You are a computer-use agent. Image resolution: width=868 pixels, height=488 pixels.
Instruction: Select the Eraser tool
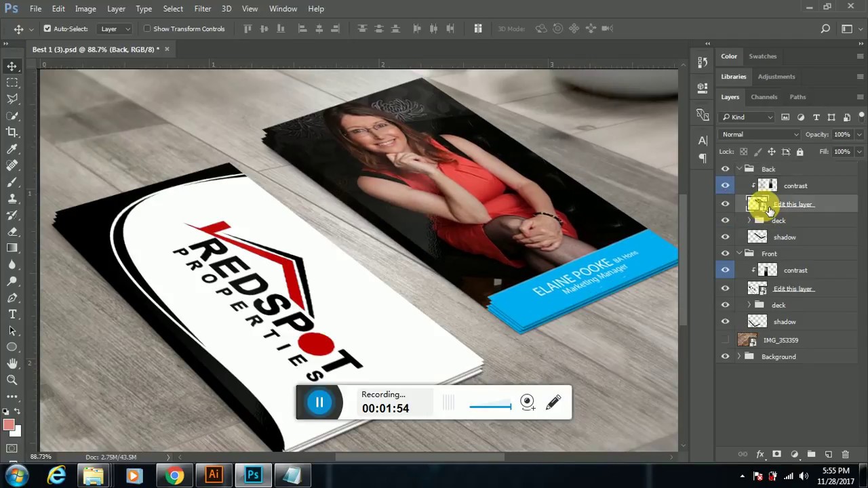tap(12, 232)
